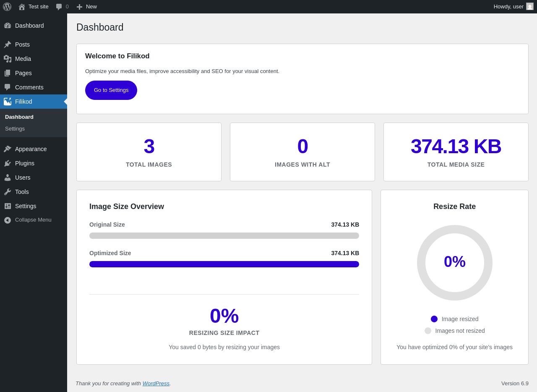Click the comments bubble icon in admin bar
Image resolution: width=537 pixels, height=392 pixels.
59,7
